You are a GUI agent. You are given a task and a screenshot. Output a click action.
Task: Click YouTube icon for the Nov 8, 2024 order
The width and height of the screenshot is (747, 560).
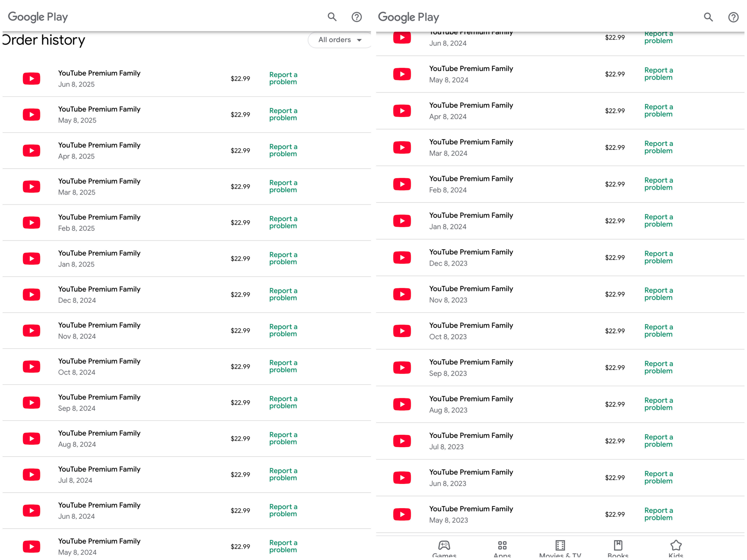(x=31, y=331)
